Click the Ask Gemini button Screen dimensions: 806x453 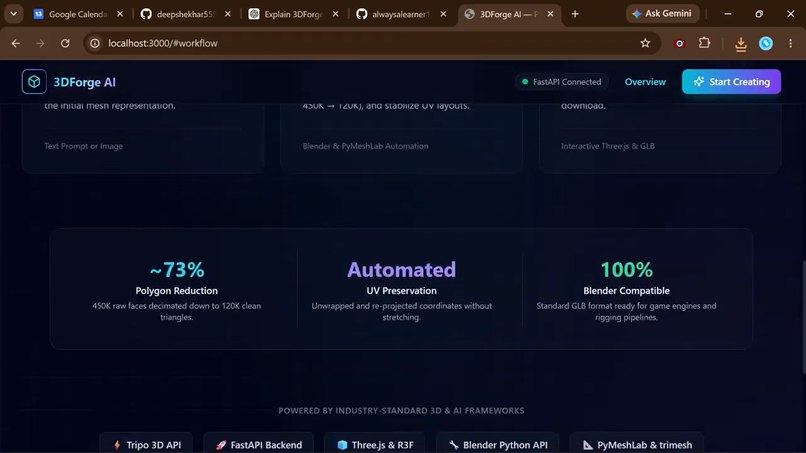click(662, 14)
